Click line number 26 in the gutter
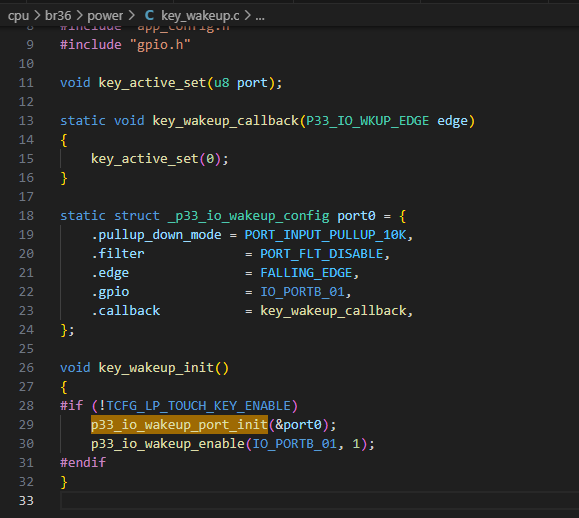The width and height of the screenshot is (579, 518). click(x=26, y=368)
